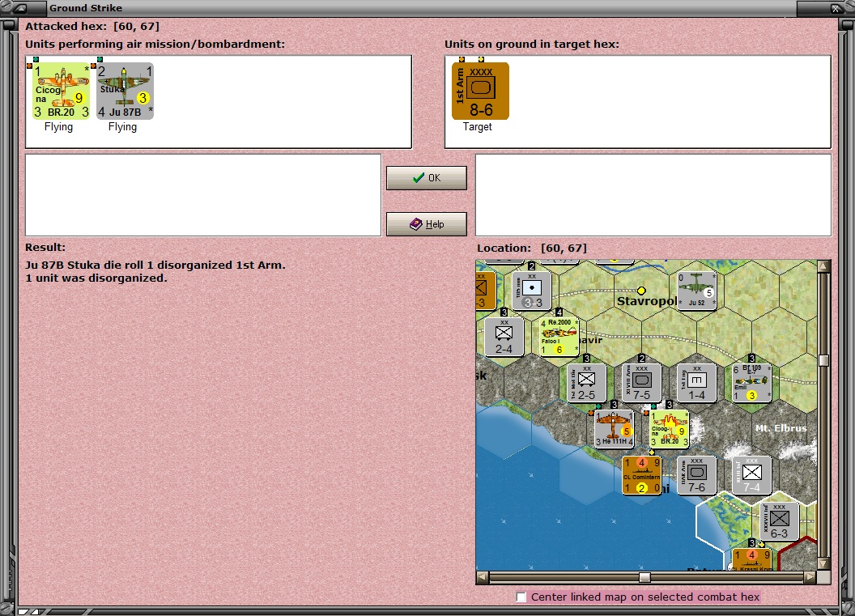Close the Ground Strike window
The width and height of the screenshot is (855, 616).
coord(836,8)
